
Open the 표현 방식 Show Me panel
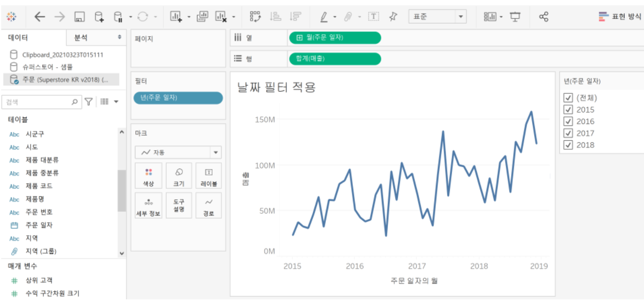(619, 17)
